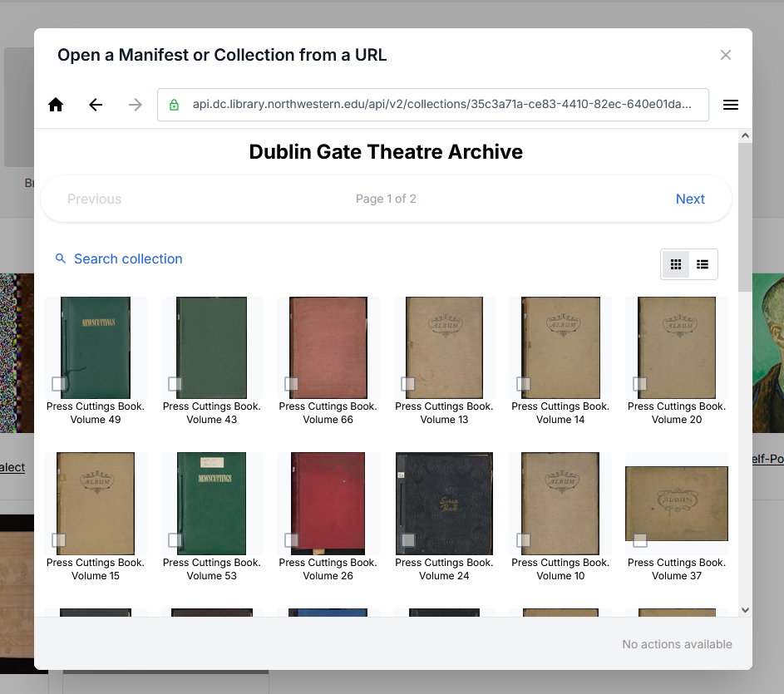
Task: Go to the next page of results
Action: (690, 199)
